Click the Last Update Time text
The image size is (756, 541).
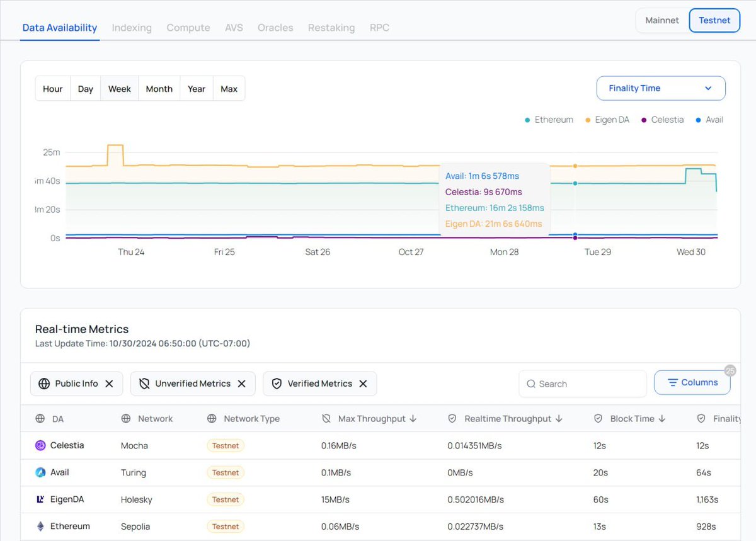tap(142, 343)
